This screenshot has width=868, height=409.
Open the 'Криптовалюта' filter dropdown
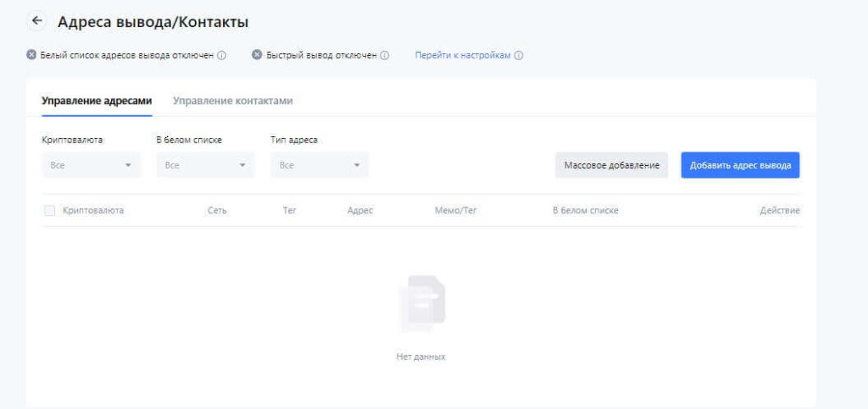pos(91,165)
